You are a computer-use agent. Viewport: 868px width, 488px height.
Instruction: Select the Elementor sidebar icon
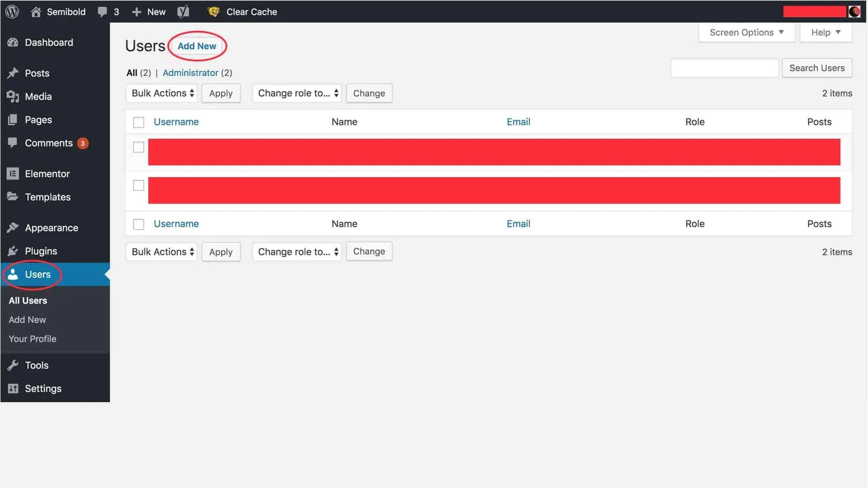pos(13,174)
